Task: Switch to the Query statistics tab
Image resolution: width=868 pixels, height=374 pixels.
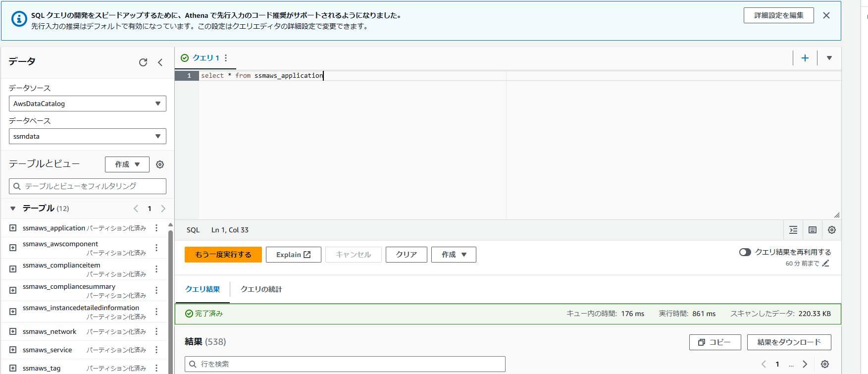Action: (261, 289)
